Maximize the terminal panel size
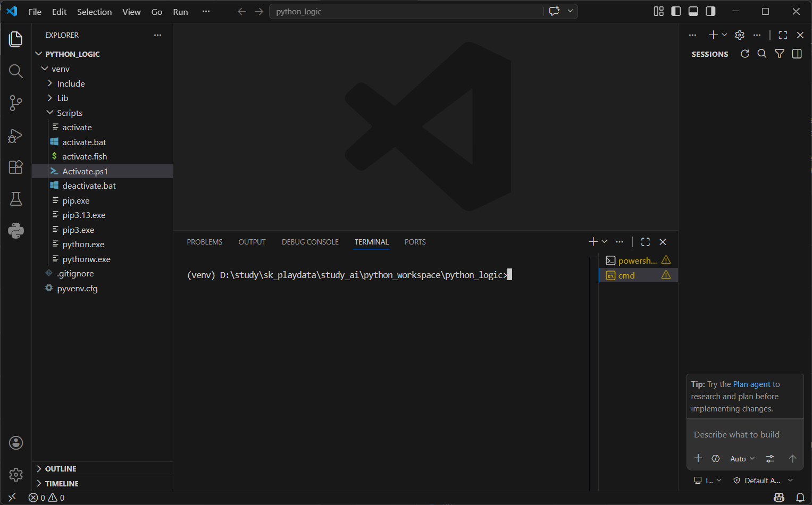812x505 pixels. point(646,242)
